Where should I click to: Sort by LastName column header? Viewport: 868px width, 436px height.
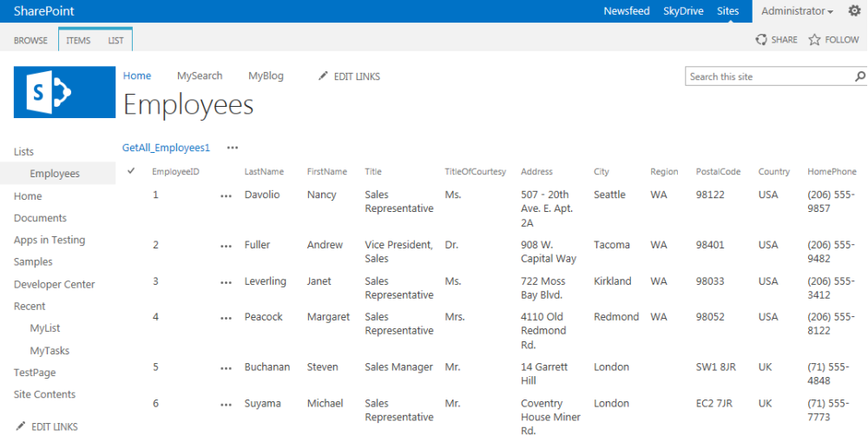pos(264,172)
